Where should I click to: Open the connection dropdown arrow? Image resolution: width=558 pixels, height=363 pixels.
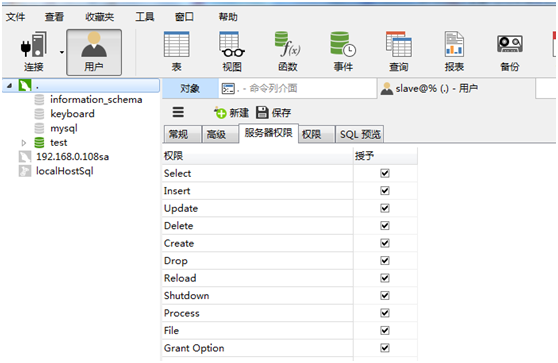coord(62,52)
